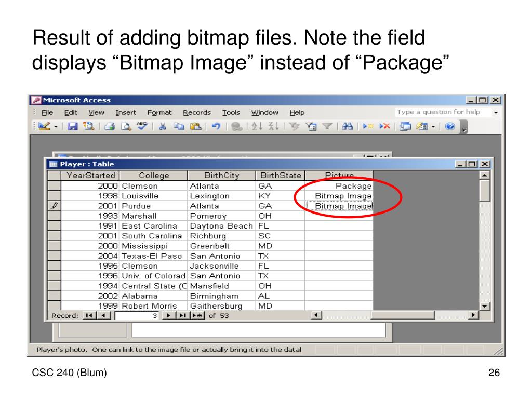Click the 'Greenbelt' BirthCity cell
The width and height of the screenshot is (532, 399).
click(x=221, y=246)
